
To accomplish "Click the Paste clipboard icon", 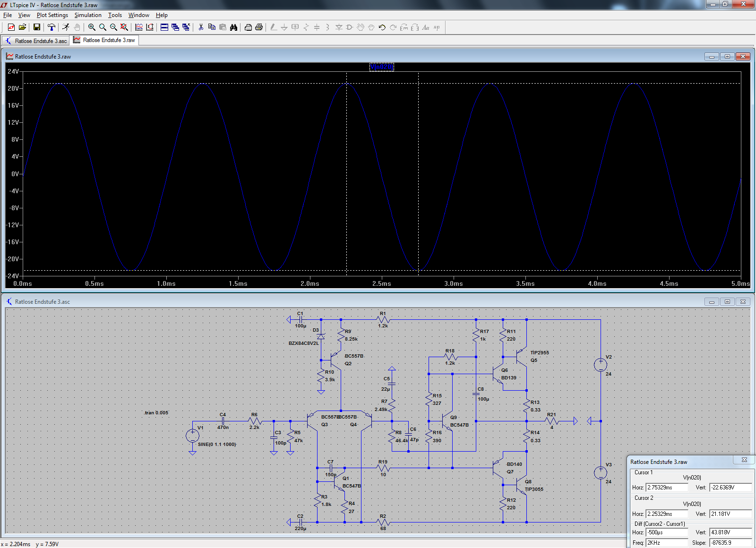I will pyautogui.click(x=223, y=27).
